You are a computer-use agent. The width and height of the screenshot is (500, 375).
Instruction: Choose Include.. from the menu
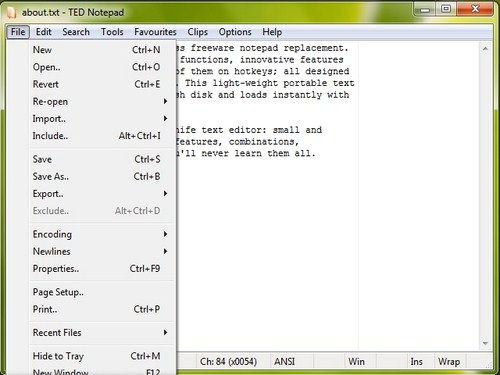point(101,136)
